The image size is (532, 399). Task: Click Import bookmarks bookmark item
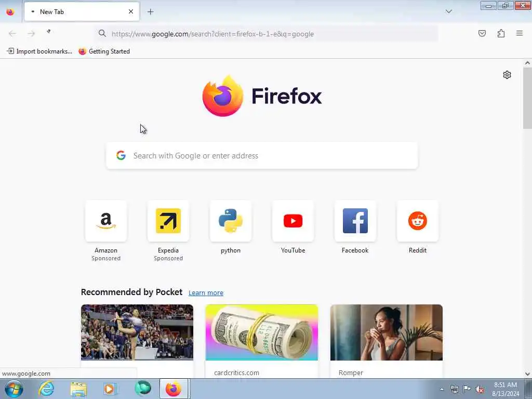[x=39, y=51]
